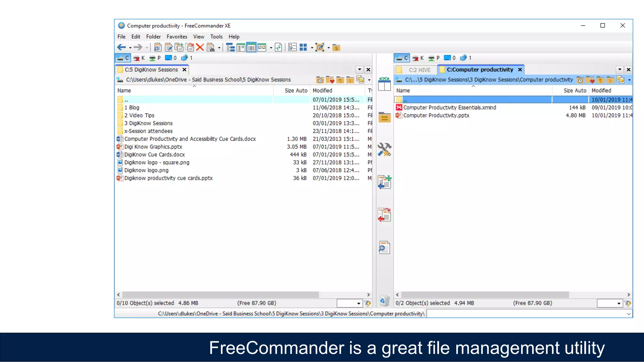644x362 pixels.
Task: Open the tools wrench icon in middle bar
Action: (384, 150)
